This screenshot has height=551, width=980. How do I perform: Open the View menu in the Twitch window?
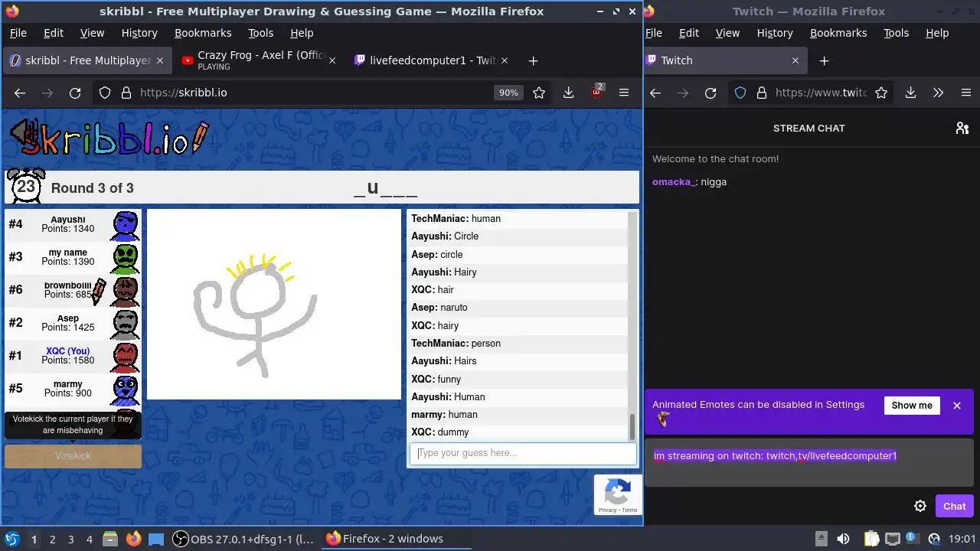(727, 33)
